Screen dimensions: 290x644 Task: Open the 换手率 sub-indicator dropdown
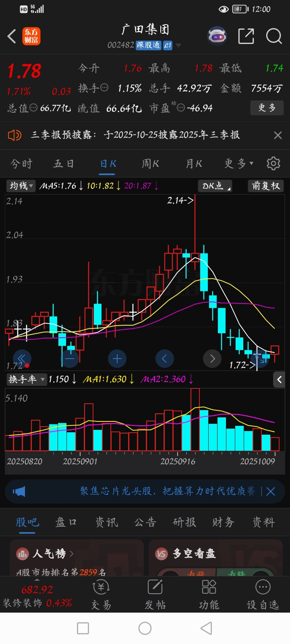(x=27, y=379)
